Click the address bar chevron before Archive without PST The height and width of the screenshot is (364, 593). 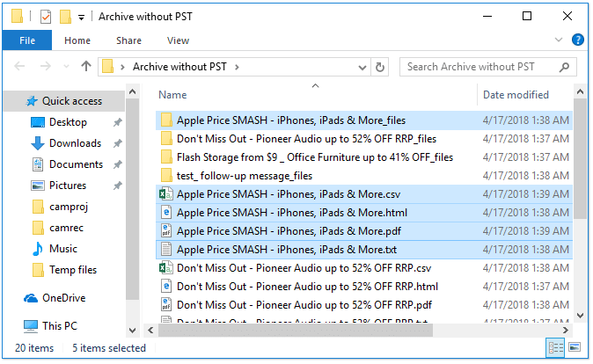click(122, 68)
